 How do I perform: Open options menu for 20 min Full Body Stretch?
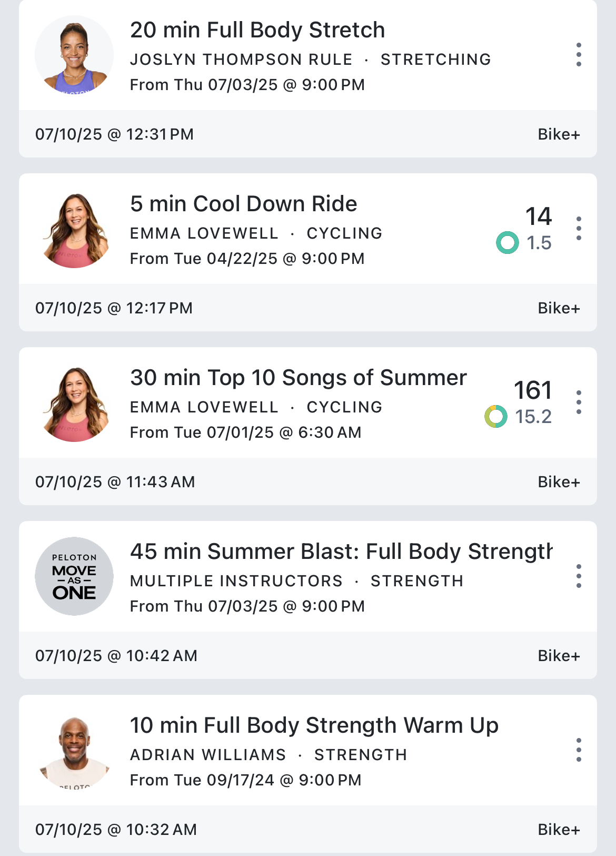pyautogui.click(x=579, y=55)
